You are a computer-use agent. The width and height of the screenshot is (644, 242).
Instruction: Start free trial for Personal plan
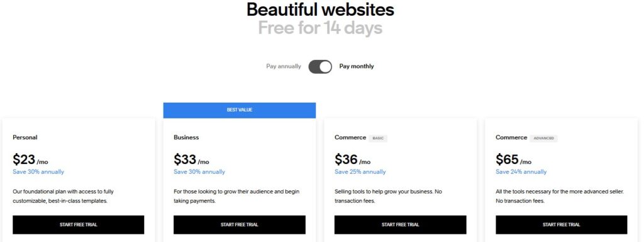click(79, 225)
